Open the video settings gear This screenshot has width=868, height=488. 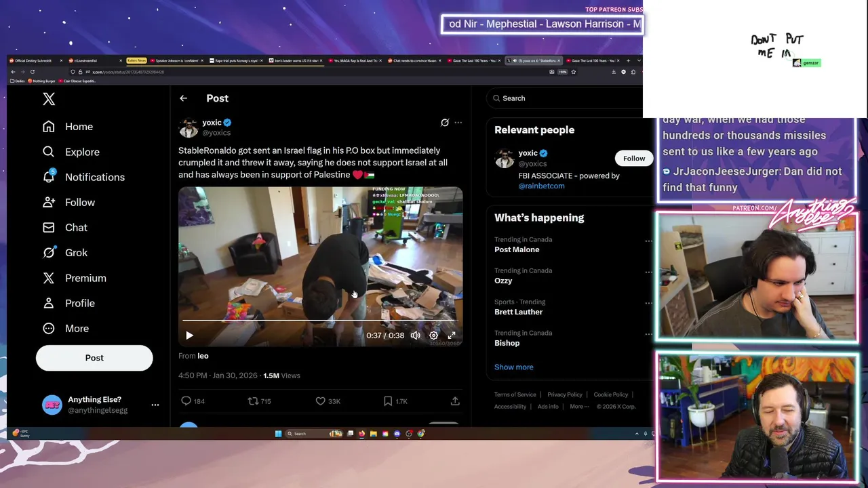pyautogui.click(x=433, y=335)
